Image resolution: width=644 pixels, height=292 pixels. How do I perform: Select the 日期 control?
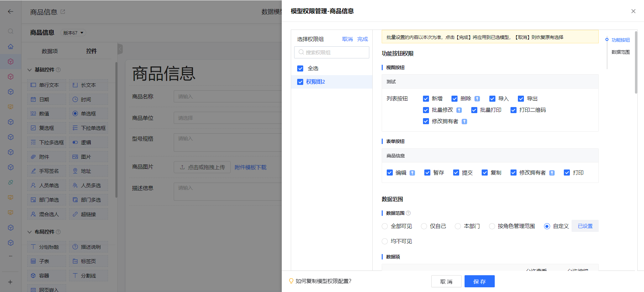point(47,100)
